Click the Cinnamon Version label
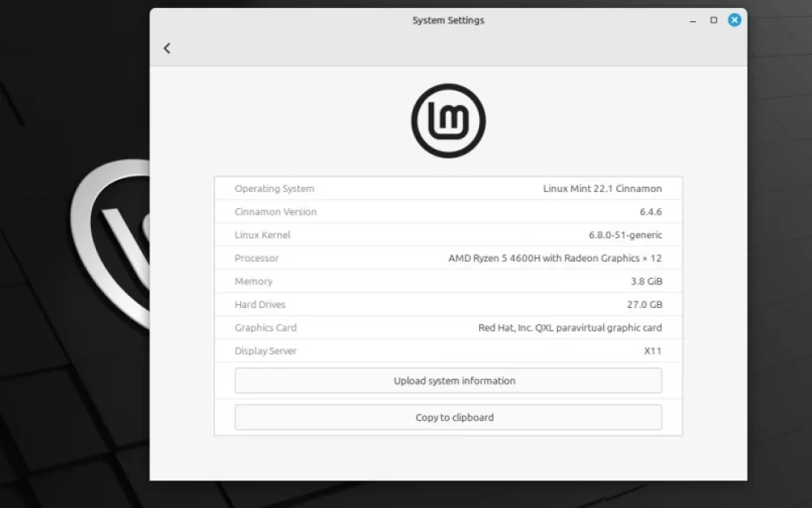Screen dimensions: 812x508 [x=275, y=211]
